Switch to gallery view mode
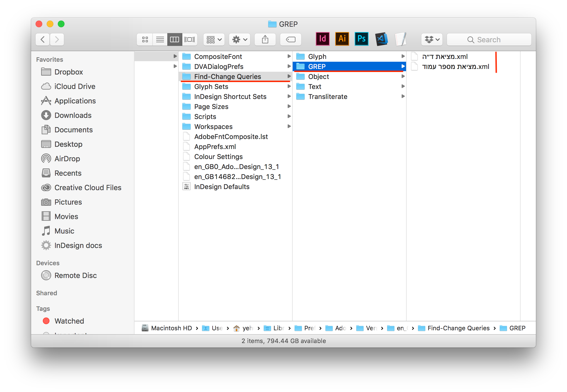 coord(190,39)
